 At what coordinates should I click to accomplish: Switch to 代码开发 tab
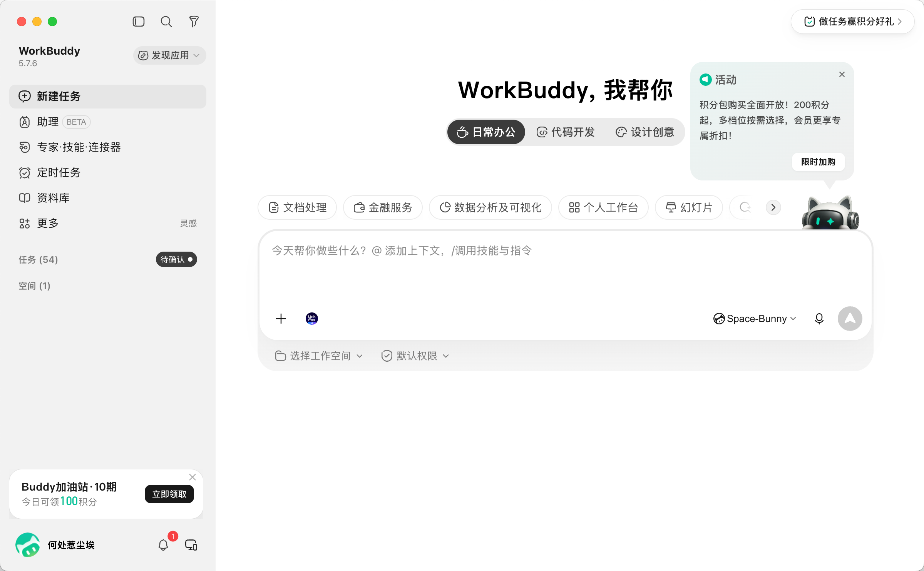tap(566, 132)
